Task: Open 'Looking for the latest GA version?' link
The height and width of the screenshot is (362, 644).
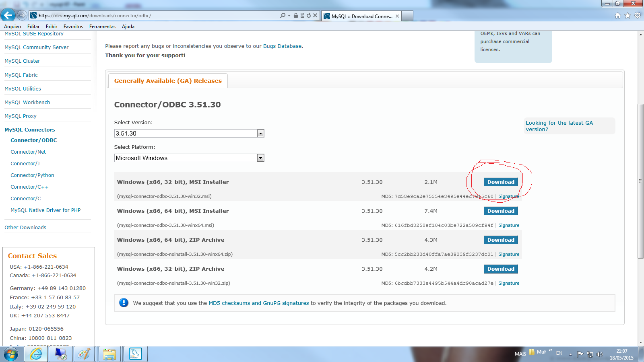Action: tap(559, 126)
